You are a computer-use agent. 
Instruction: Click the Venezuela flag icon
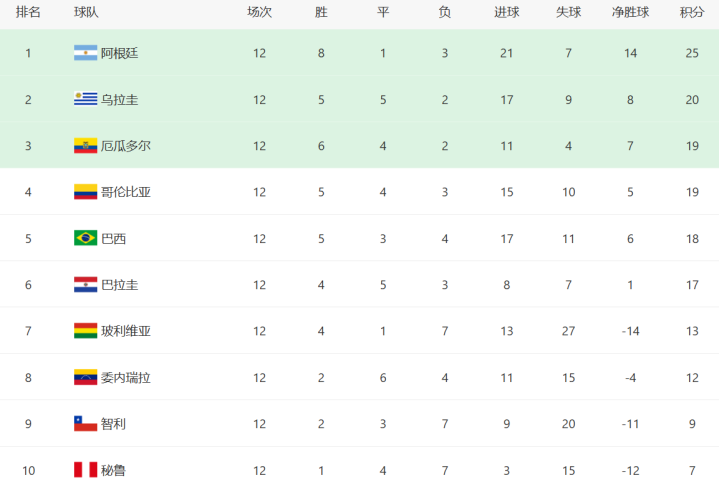pyautogui.click(x=85, y=377)
